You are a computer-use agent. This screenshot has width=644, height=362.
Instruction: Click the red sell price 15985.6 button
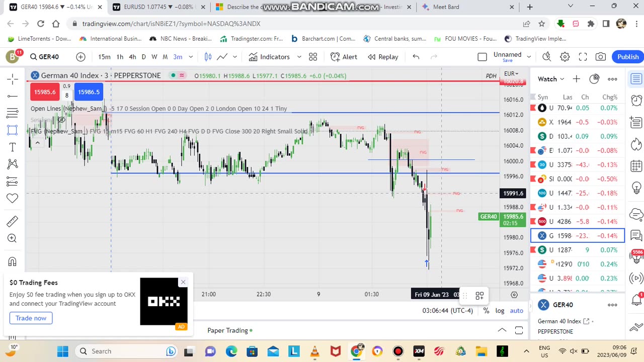[45, 92]
